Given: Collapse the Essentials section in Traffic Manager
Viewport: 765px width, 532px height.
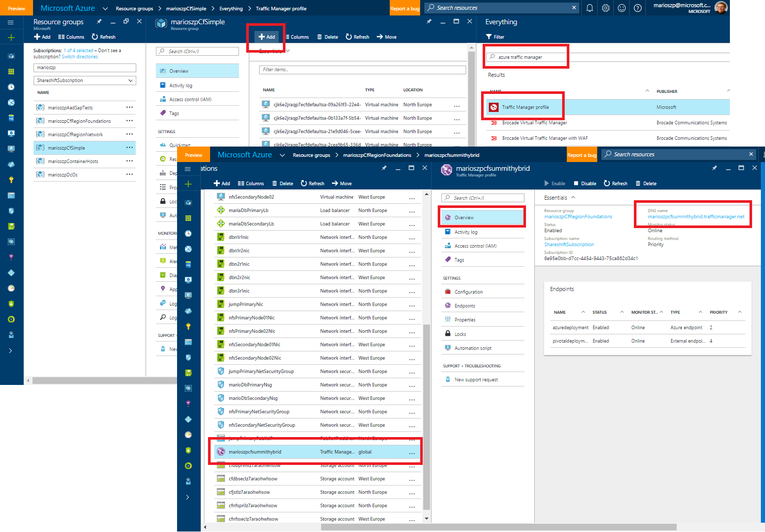Looking at the screenshot, I should 573,198.
